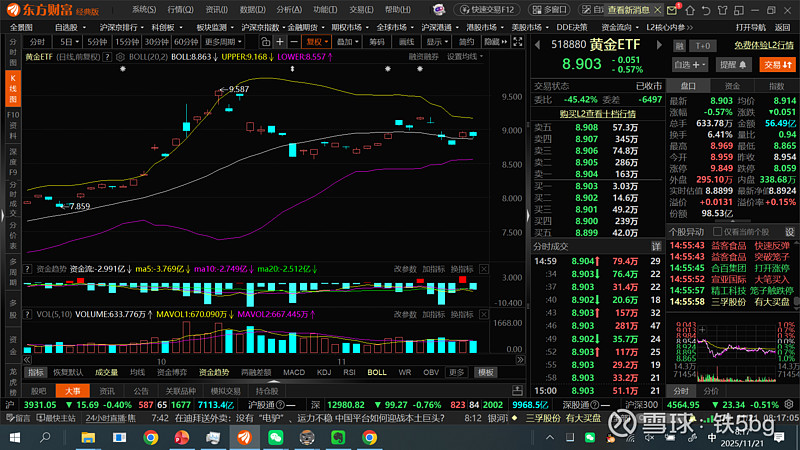Toggle the 融 margin badge
The image size is (800, 450).
tap(679, 46)
